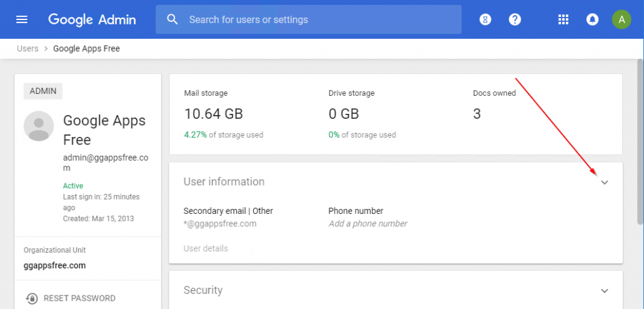The image size is (644, 309).
Task: Open the account avatar 'A'
Action: (621, 19)
